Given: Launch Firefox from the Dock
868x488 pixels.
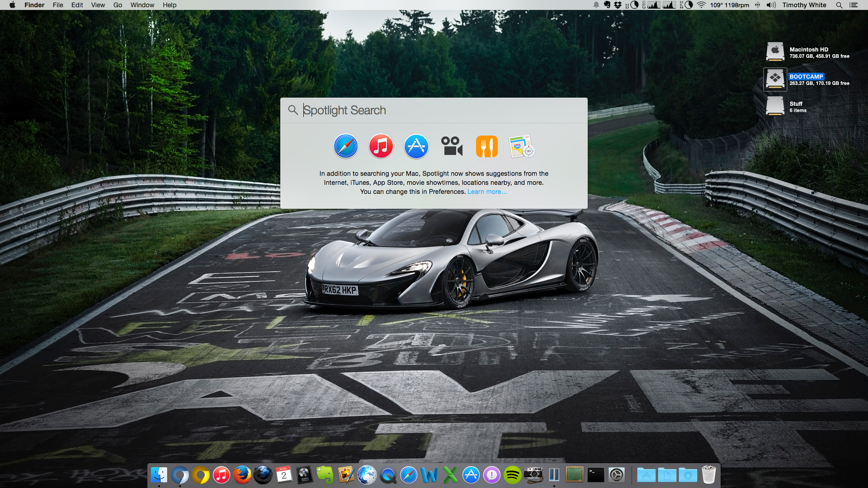Looking at the screenshot, I should point(242,475).
